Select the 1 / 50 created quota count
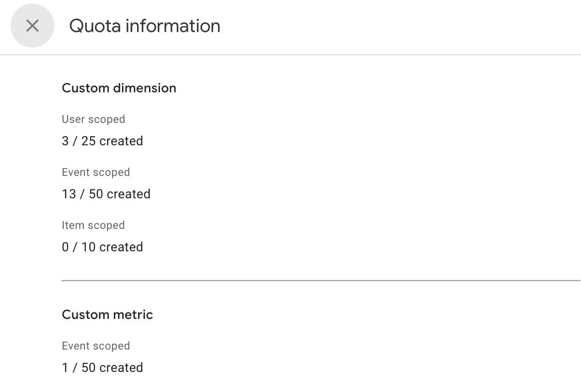 (x=102, y=367)
